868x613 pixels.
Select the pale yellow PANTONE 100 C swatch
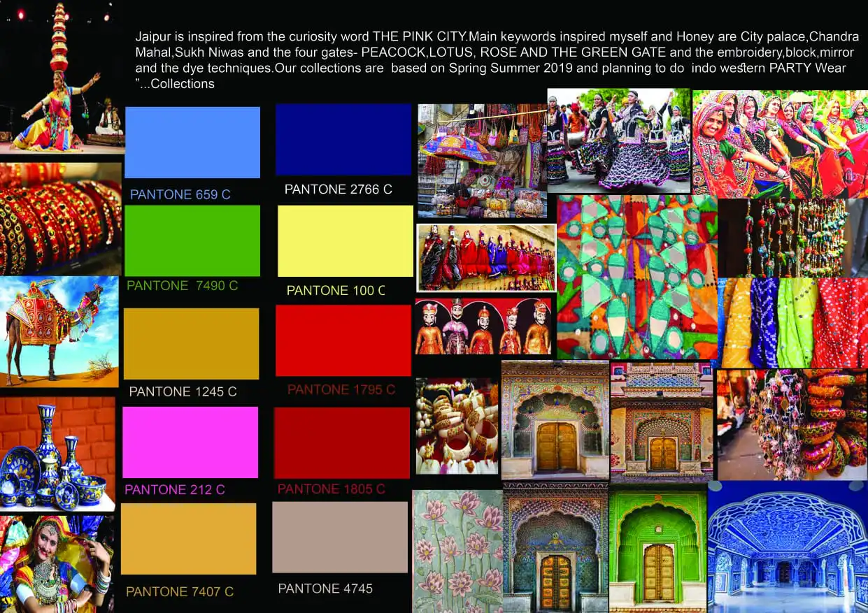coord(346,241)
